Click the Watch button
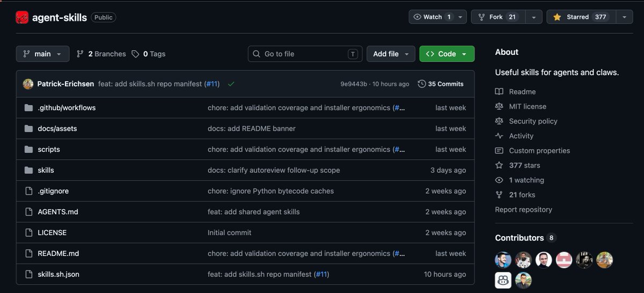The width and height of the screenshot is (644, 293). 432,17
